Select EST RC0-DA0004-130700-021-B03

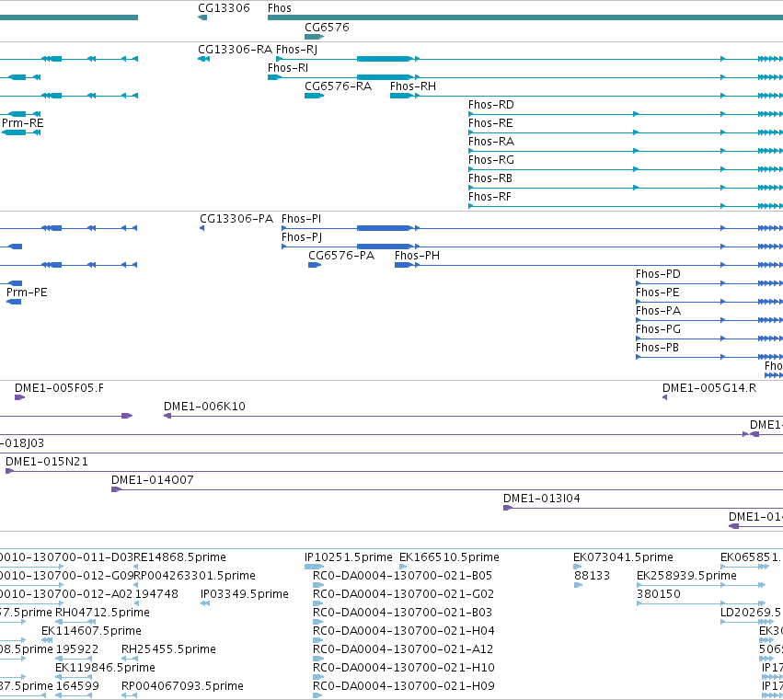[x=318, y=622]
